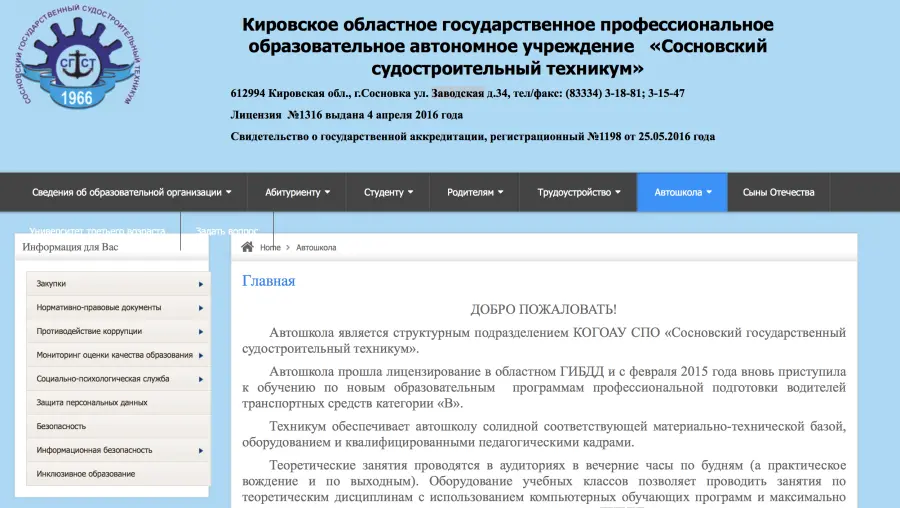This screenshot has height=508, width=900.
Task: Click 'Автошкола' breadcrumb text
Action: [316, 247]
